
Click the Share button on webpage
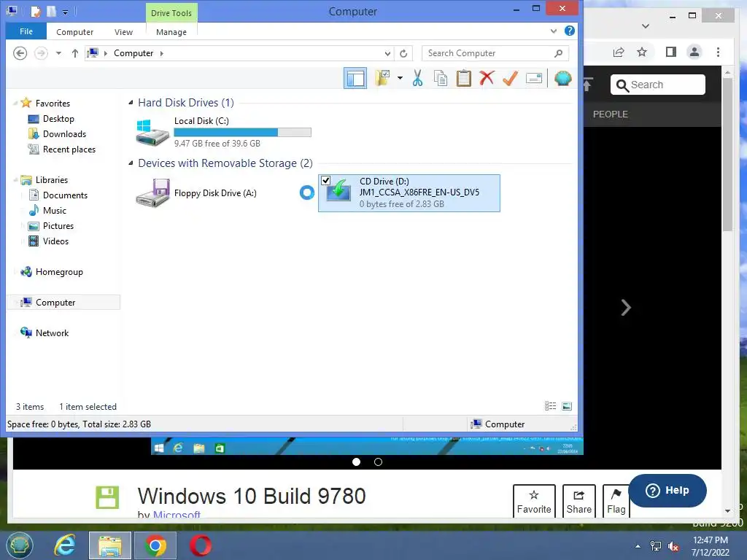(x=578, y=501)
